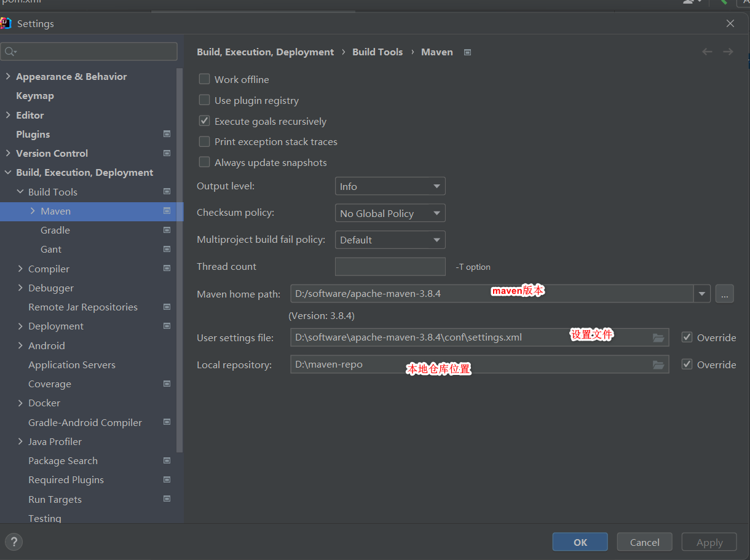This screenshot has width=750, height=560.
Task: Click the project-level icon beside Deployment
Action: pyautogui.click(x=167, y=326)
